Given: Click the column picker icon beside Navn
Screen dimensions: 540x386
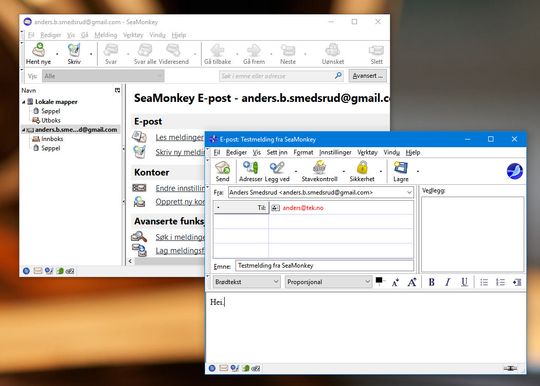Looking at the screenshot, I should click(117, 91).
